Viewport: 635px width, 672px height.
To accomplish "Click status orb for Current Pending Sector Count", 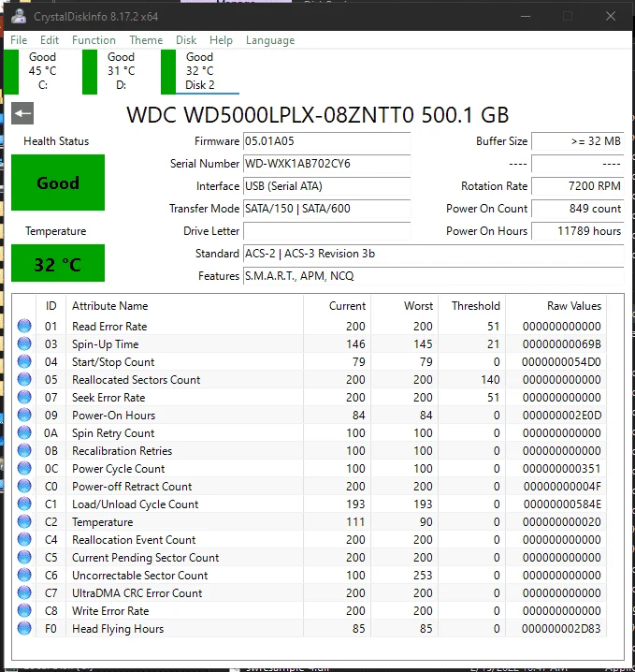I will (x=24, y=557).
